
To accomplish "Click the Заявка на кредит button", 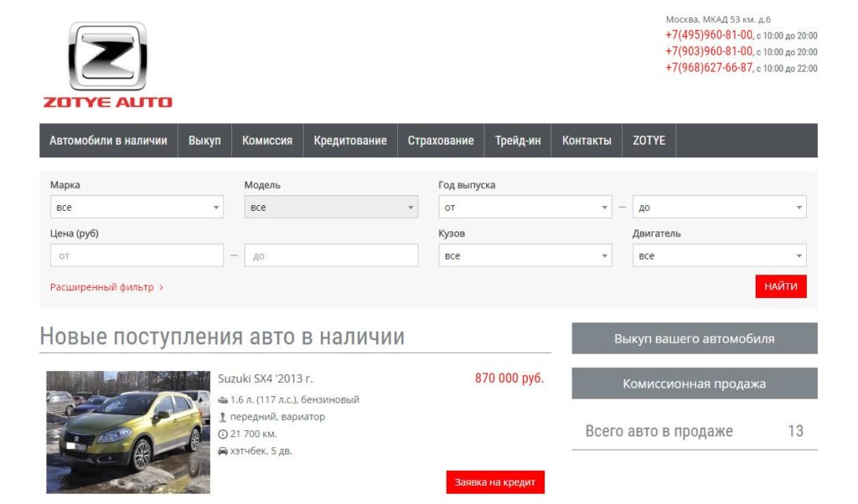I will coord(495,482).
